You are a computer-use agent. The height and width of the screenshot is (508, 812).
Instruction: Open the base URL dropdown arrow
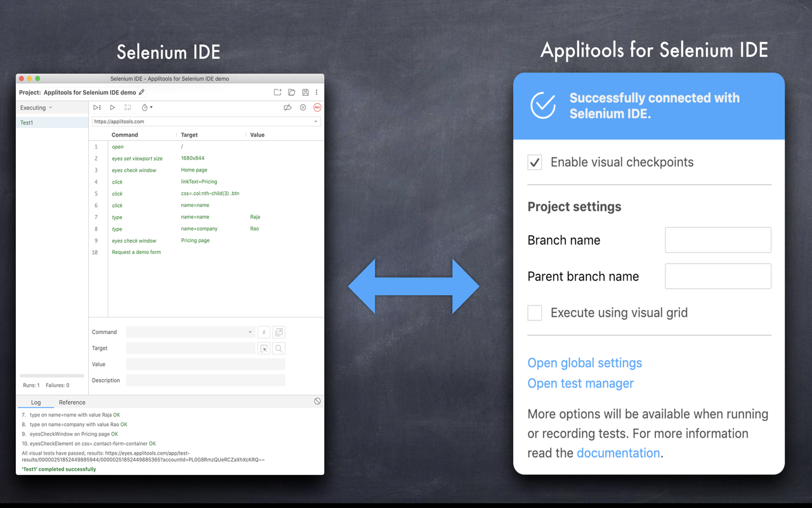click(x=316, y=121)
